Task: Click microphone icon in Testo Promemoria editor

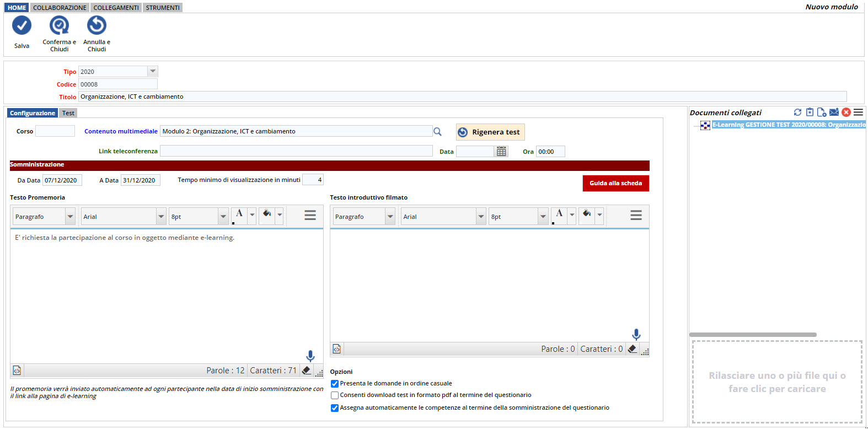Action: pos(310,356)
